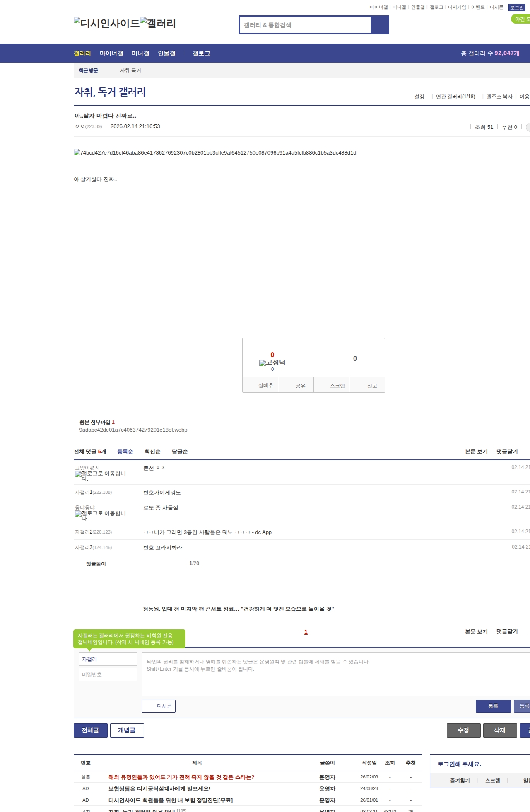
Task: Select the 개념글 tab
Action: (x=127, y=730)
